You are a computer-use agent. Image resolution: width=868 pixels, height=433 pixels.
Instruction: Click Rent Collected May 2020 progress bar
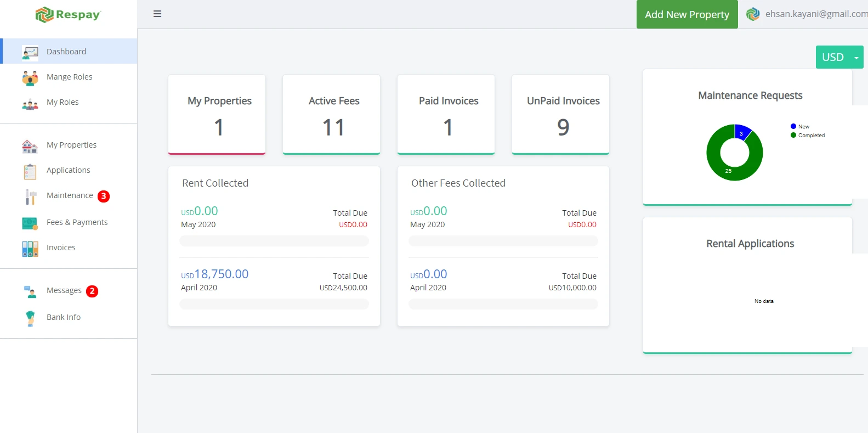274,241
